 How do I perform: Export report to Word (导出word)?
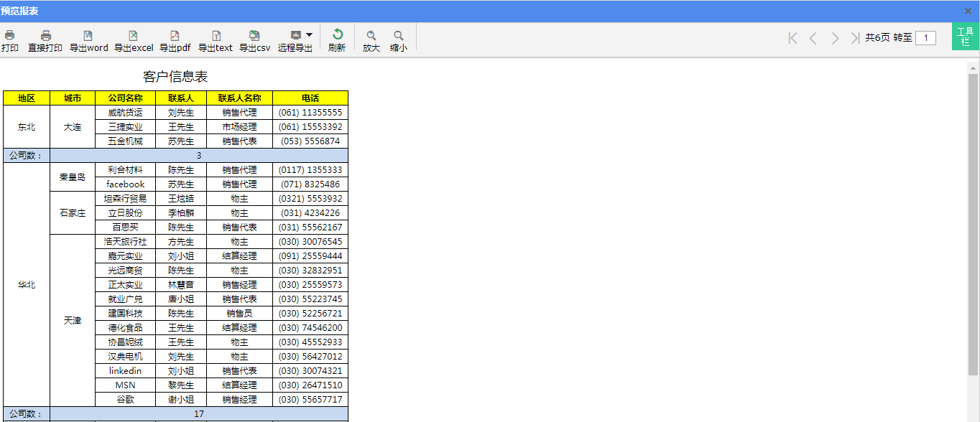point(88,36)
